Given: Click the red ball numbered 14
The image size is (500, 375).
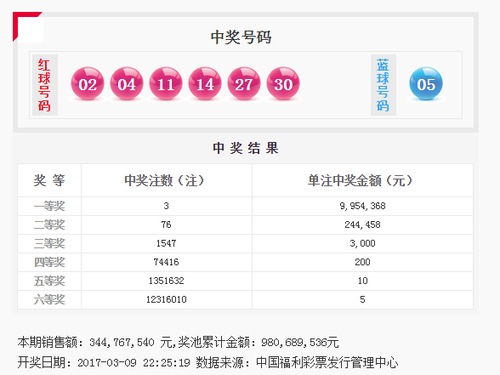Looking at the screenshot, I should click(x=205, y=83).
